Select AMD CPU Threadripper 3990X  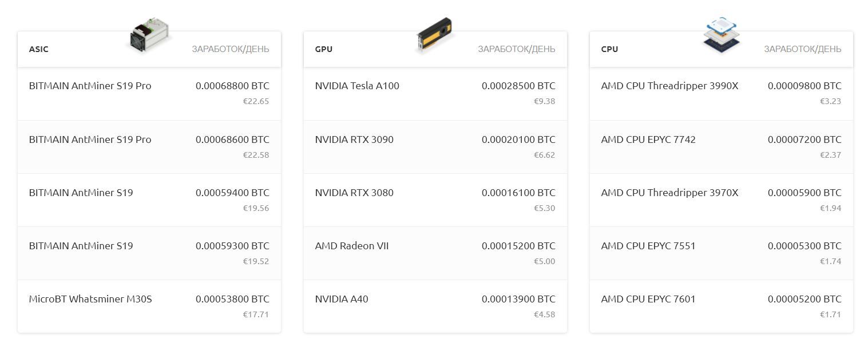[x=722, y=94]
